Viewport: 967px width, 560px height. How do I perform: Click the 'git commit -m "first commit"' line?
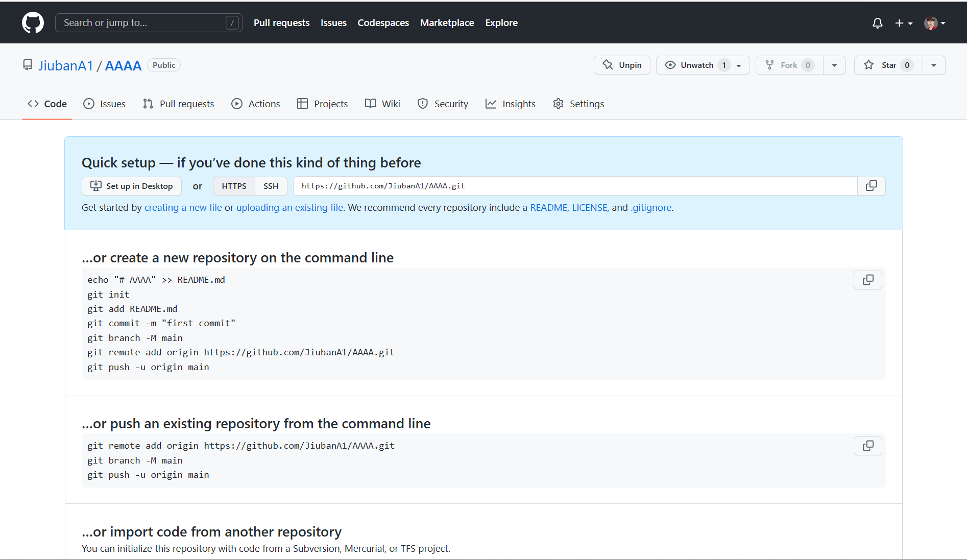click(x=161, y=323)
